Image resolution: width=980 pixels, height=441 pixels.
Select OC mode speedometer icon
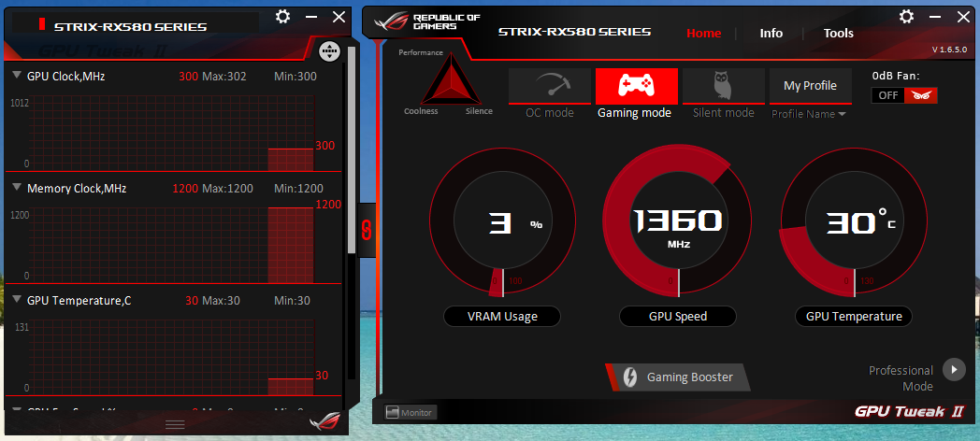click(549, 86)
